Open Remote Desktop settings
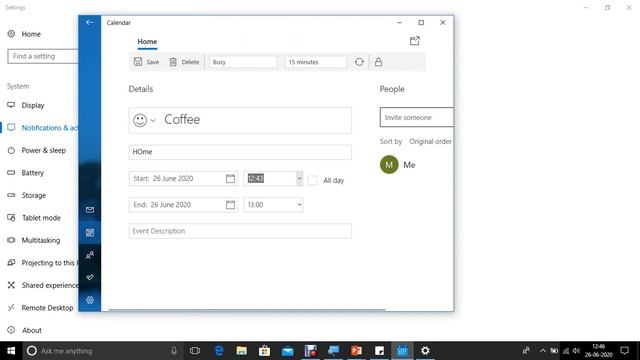The height and width of the screenshot is (360, 640). pyautogui.click(x=39, y=308)
